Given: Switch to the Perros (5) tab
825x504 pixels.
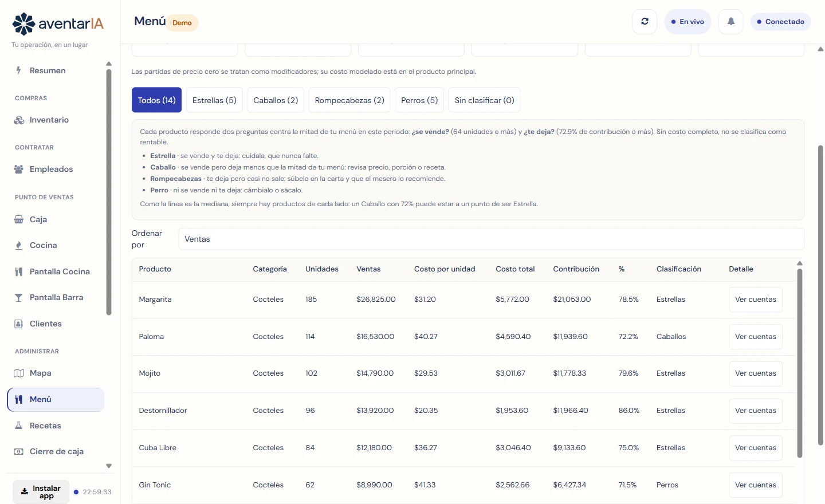Looking at the screenshot, I should (x=419, y=100).
